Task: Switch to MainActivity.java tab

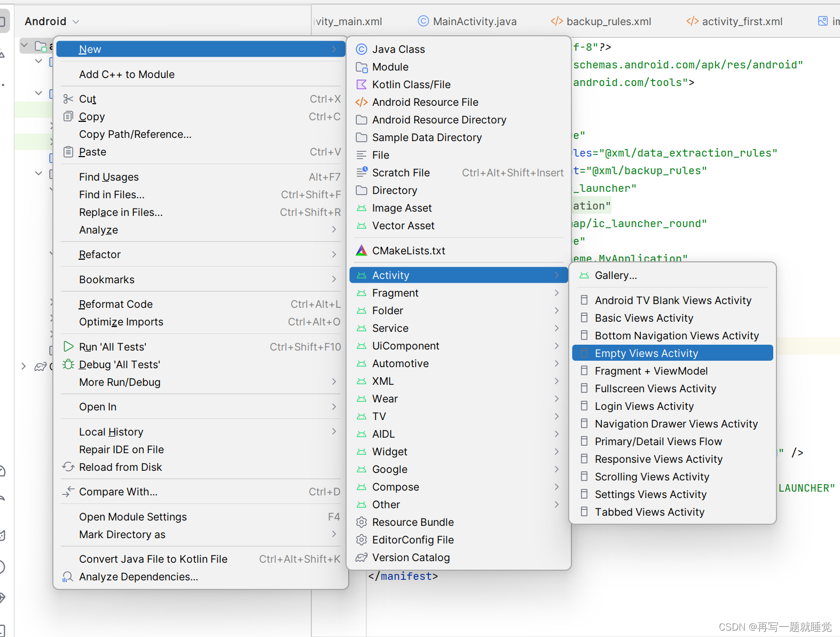Action: point(467,21)
